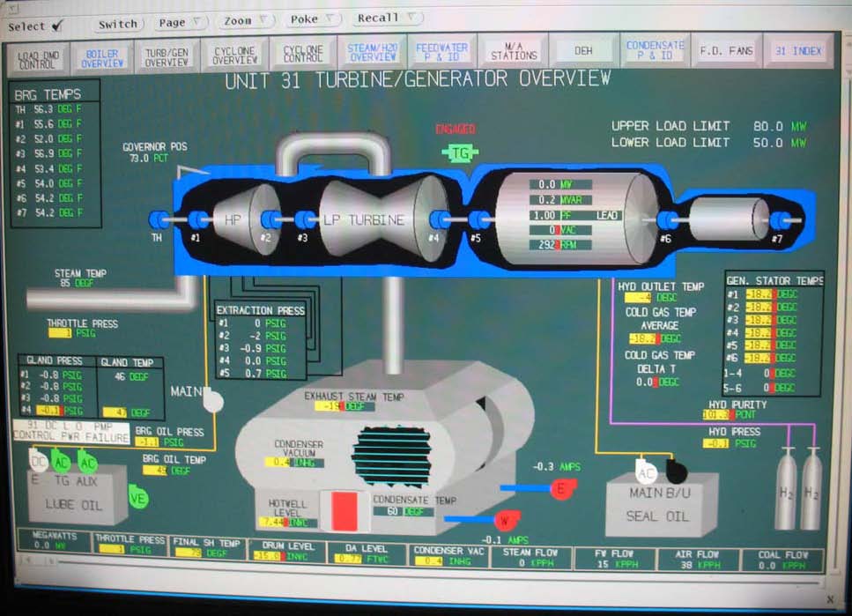Click bearing #6 symbol on the shaft
Image resolution: width=852 pixels, height=616 pixels.
pos(667,219)
